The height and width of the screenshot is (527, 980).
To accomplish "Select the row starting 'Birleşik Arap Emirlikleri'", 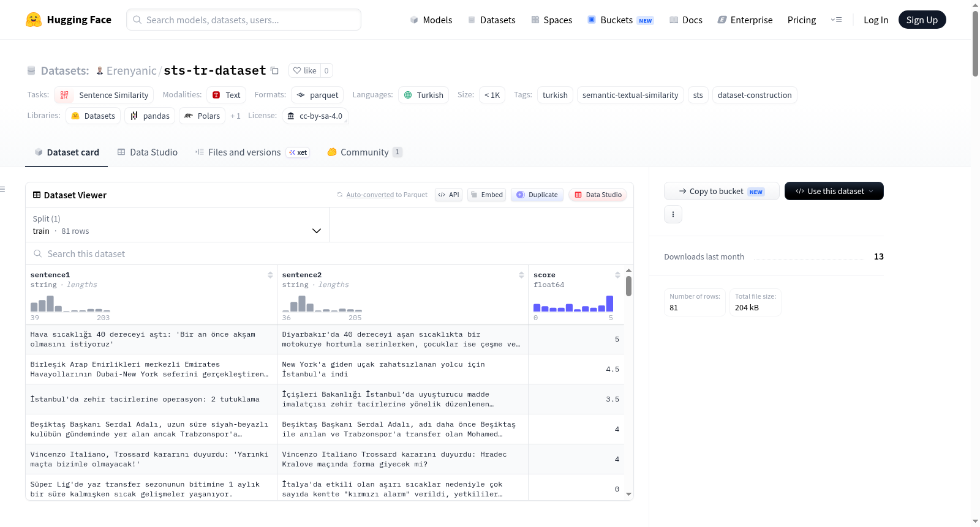I will pyautogui.click(x=325, y=369).
